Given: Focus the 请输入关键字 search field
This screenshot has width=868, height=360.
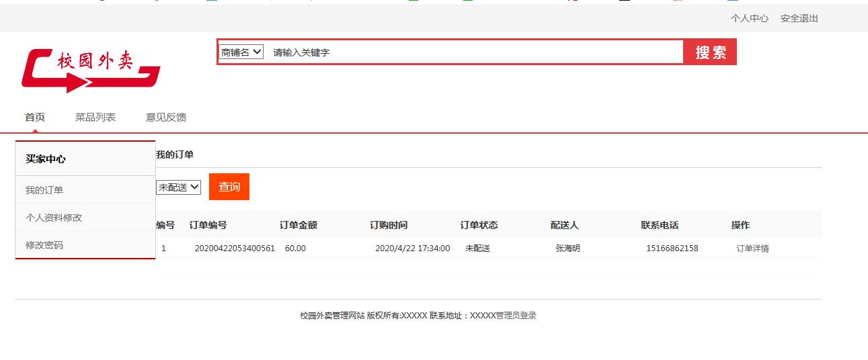Looking at the screenshot, I should (474, 52).
